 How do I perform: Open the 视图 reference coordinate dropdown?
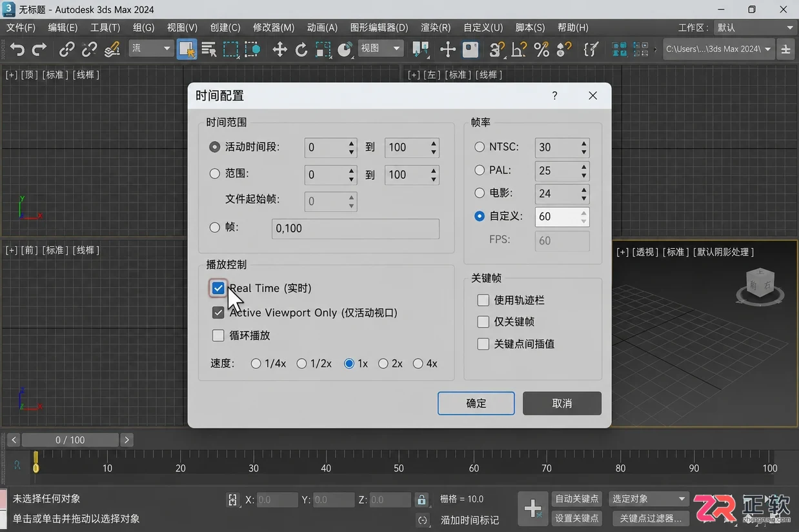[x=380, y=48]
